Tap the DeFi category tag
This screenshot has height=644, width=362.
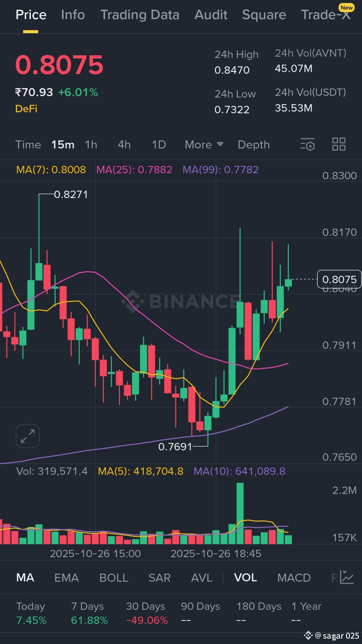click(26, 109)
